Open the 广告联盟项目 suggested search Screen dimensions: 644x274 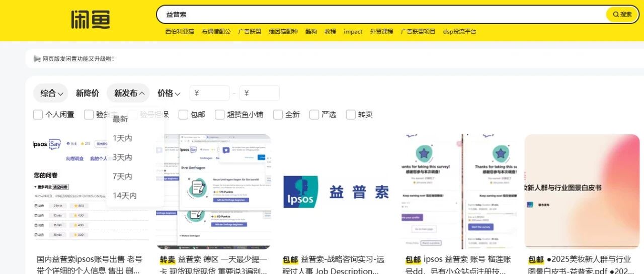[x=418, y=31]
